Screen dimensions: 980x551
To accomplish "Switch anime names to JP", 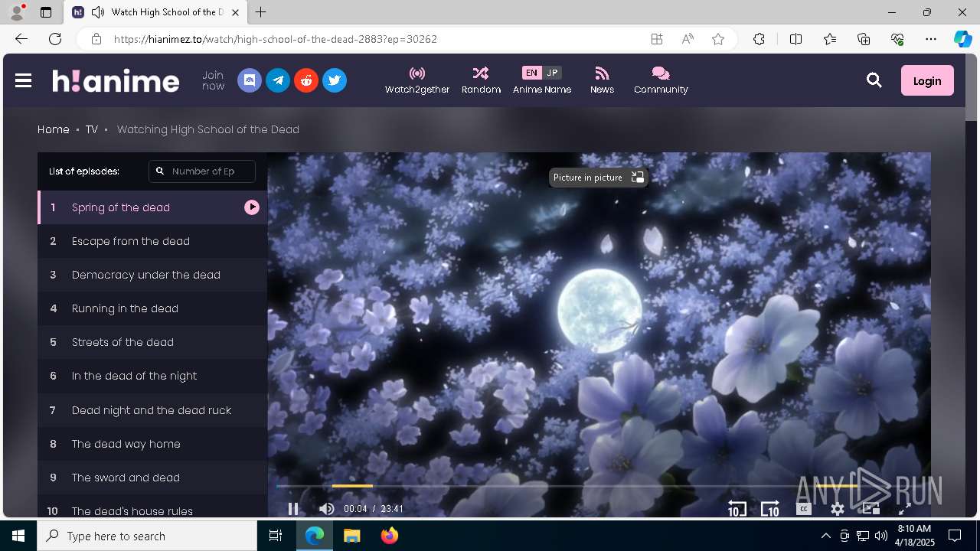I will (552, 73).
